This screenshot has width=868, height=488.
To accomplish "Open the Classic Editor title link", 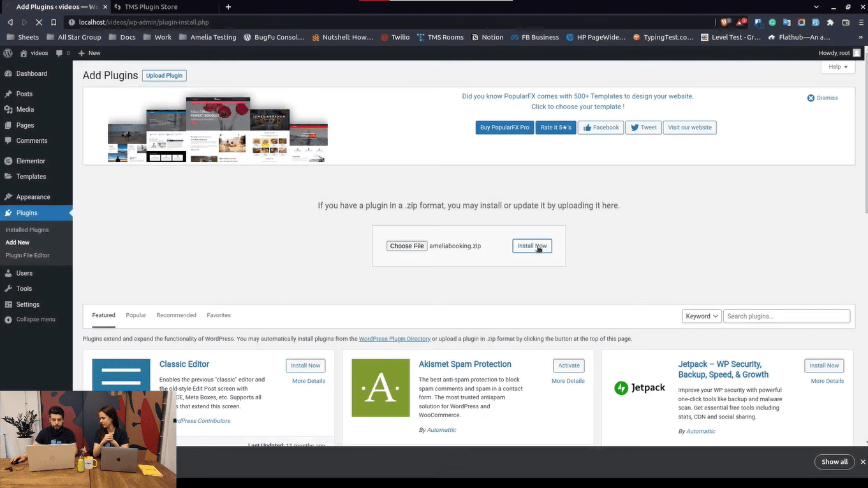I will [x=184, y=364].
